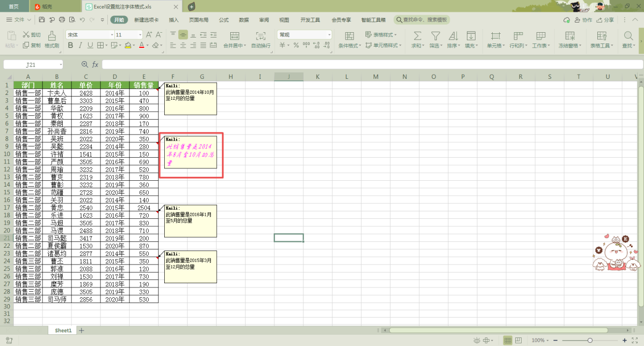The image size is (644, 346).
Task: Open the font name dropdown (宋体)
Action: coord(111,34)
